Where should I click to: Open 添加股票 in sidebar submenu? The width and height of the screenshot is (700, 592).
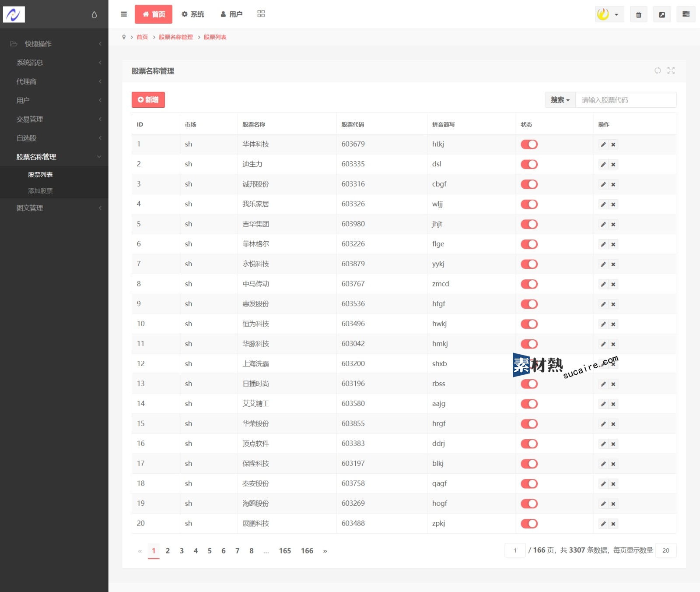[40, 191]
